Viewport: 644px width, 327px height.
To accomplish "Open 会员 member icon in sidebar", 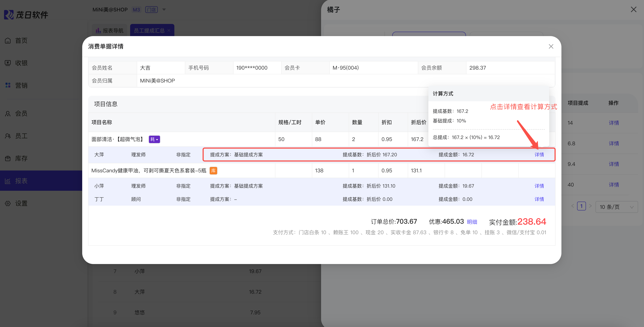I will pyautogui.click(x=8, y=114).
